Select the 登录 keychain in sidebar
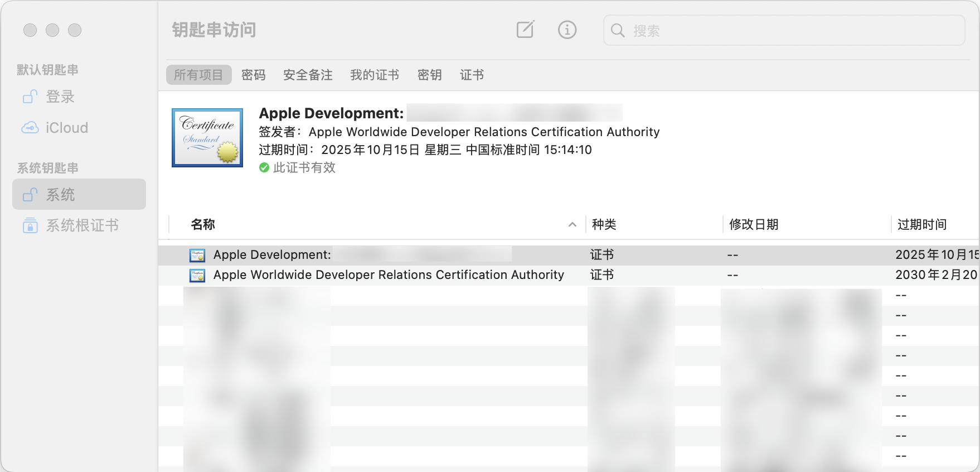980x472 pixels. [x=79, y=97]
